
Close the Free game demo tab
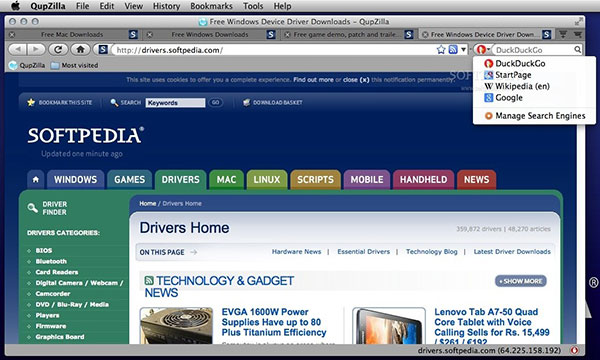[x=287, y=34]
